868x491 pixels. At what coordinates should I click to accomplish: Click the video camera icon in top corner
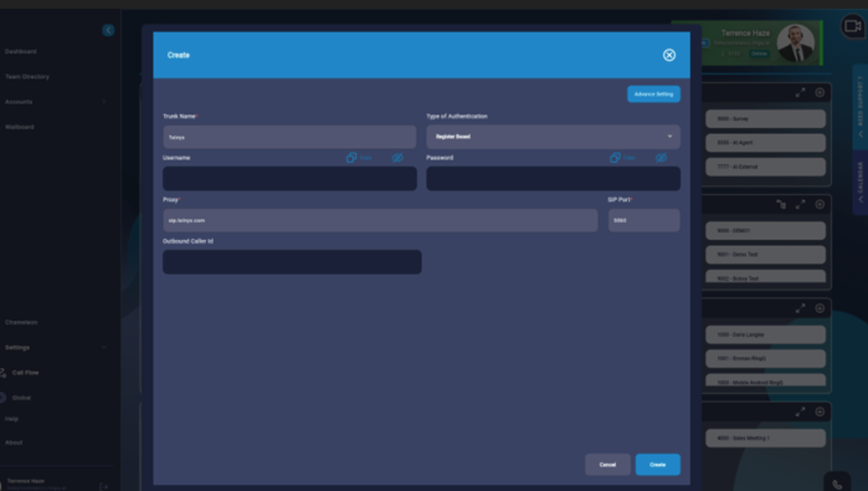tap(852, 27)
